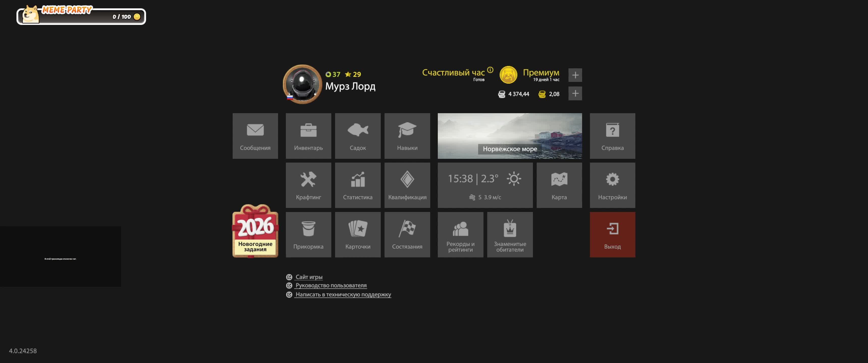This screenshot has height=363, width=868.
Task: Open Настройки gear tile
Action: pyautogui.click(x=612, y=185)
